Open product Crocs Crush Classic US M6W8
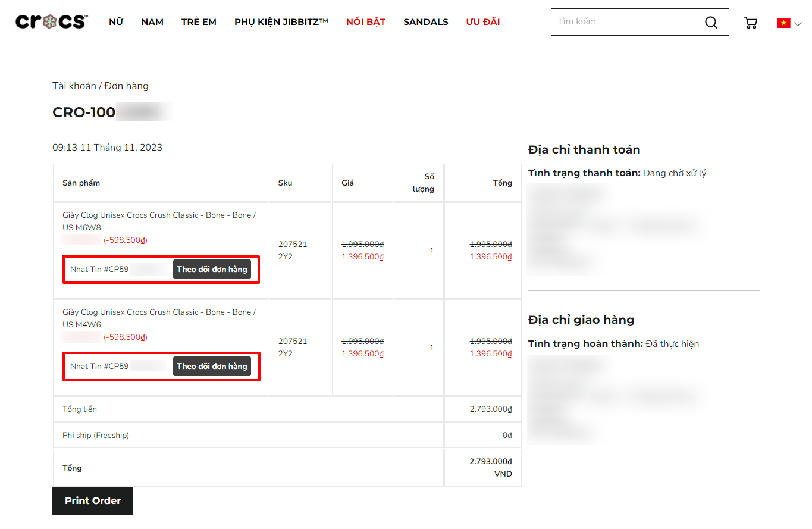Image resolution: width=812 pixels, height=529 pixels. (x=159, y=221)
